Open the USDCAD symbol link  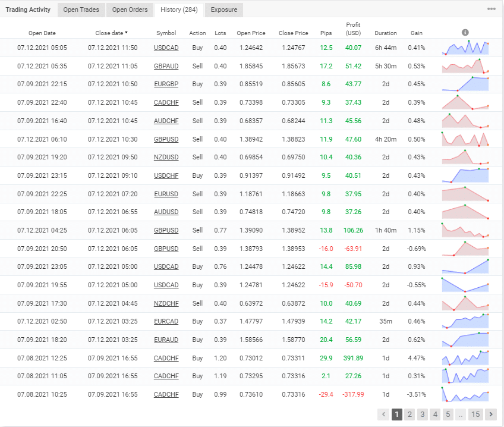(166, 48)
